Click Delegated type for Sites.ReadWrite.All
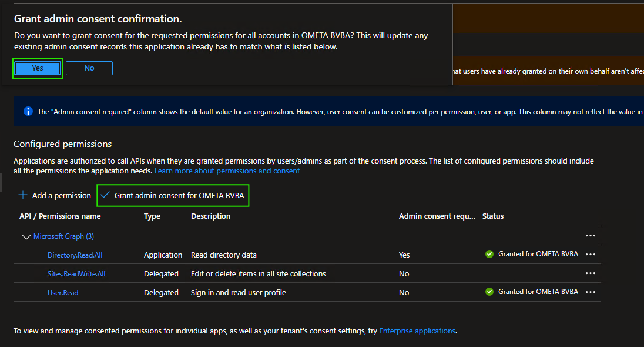 coord(161,274)
